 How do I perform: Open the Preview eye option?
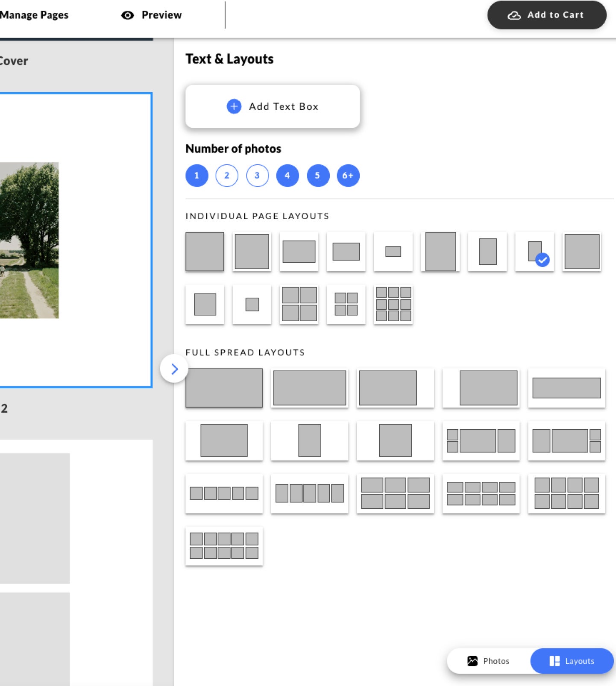(x=152, y=15)
